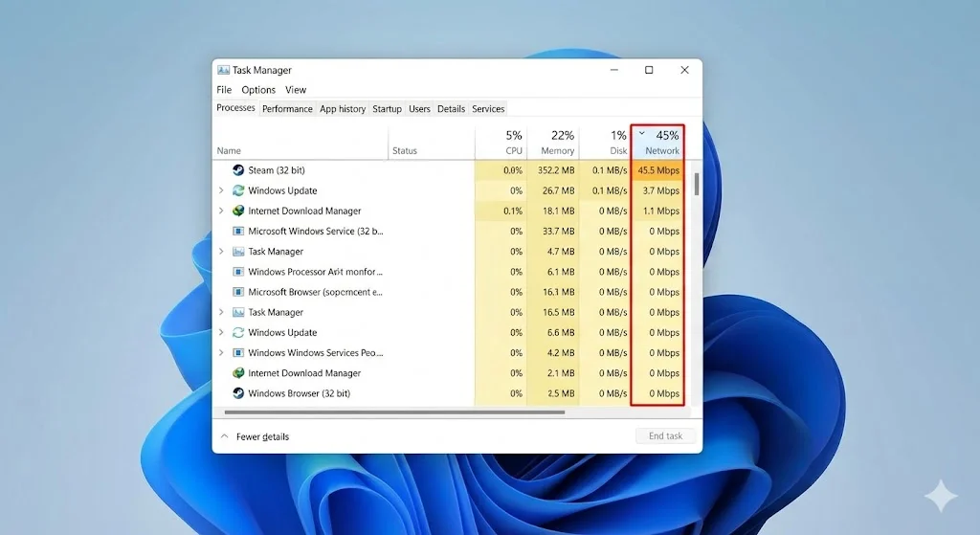
Task: Select the Steam (32 bit) process name
Action: [x=277, y=170]
